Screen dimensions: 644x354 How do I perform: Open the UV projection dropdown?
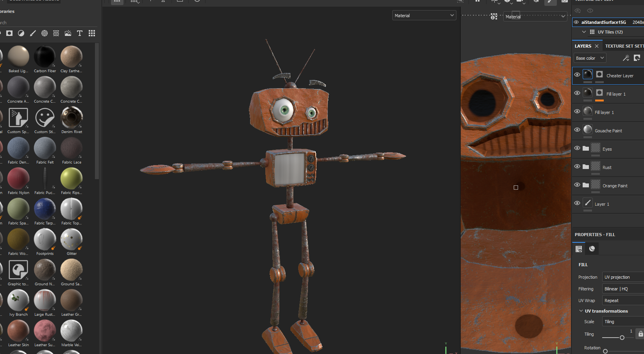point(623,277)
